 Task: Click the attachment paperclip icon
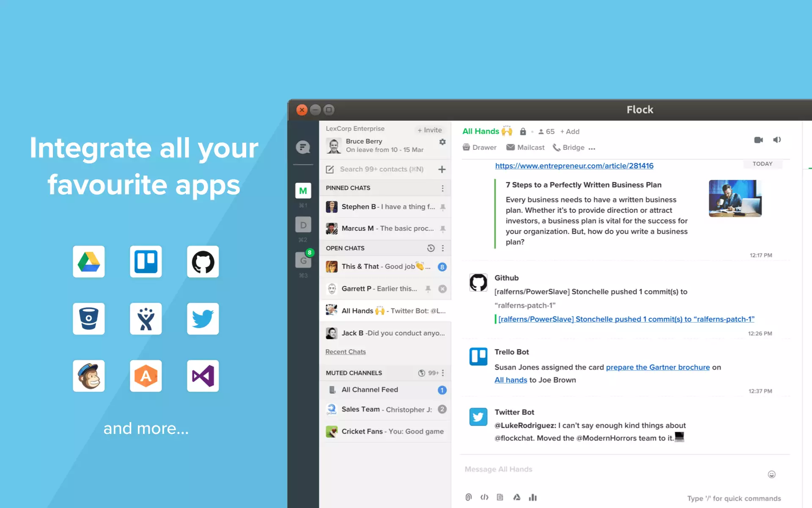click(x=469, y=497)
